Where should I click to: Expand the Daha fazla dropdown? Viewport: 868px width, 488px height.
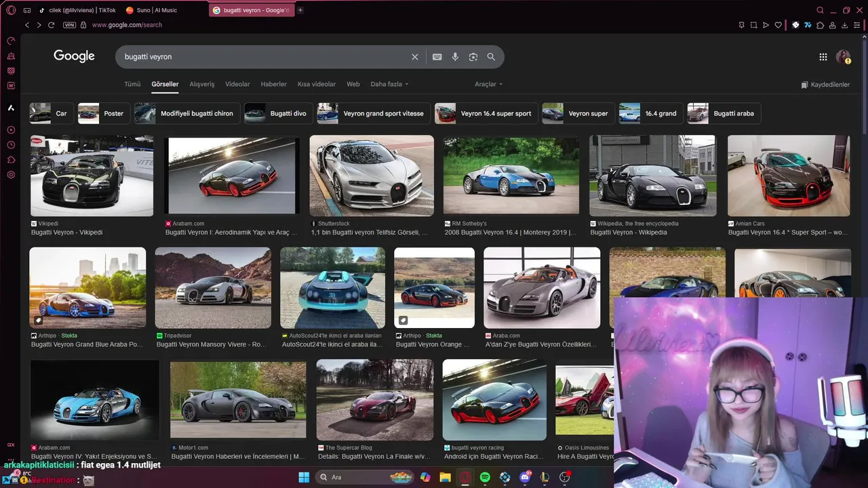pos(389,84)
